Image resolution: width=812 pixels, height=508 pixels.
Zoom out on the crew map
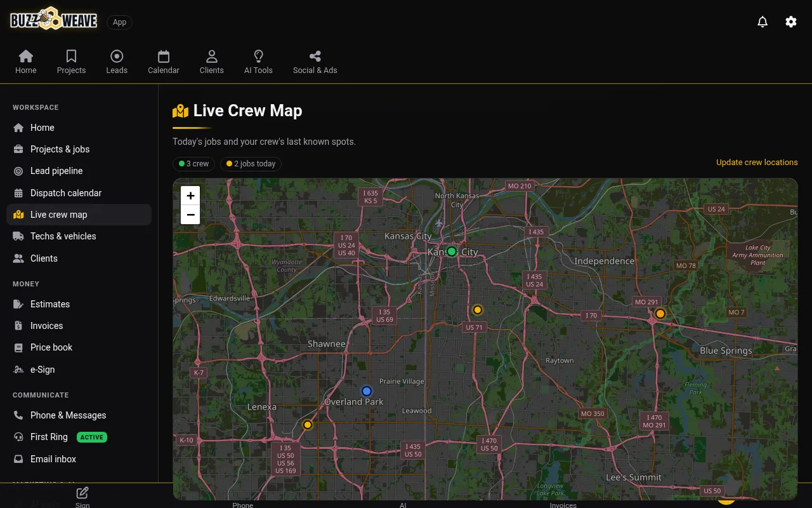(x=190, y=215)
